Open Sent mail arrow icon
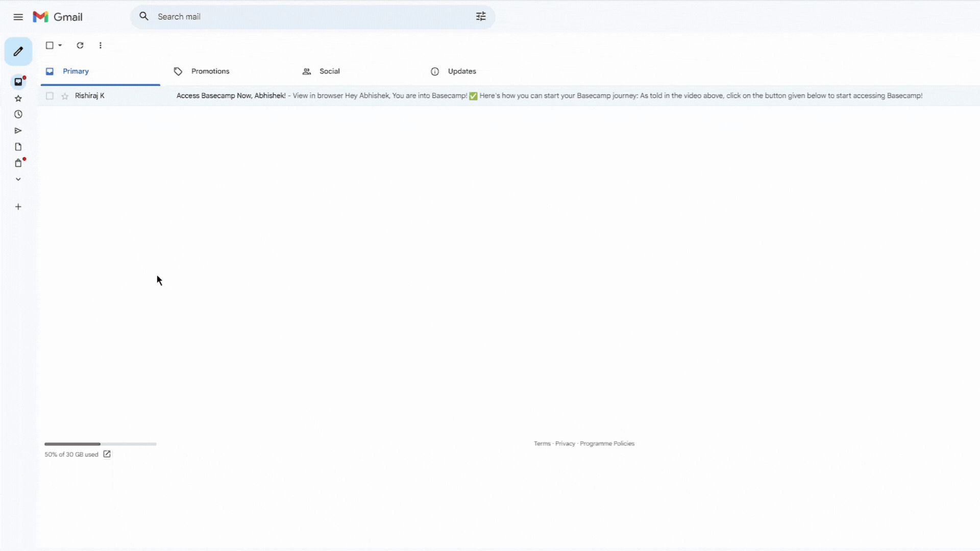 (18, 131)
